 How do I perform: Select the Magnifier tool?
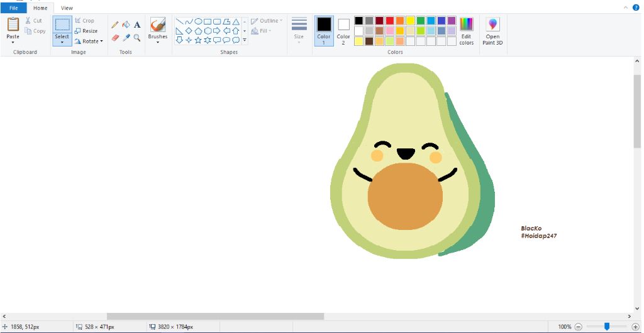coord(137,38)
